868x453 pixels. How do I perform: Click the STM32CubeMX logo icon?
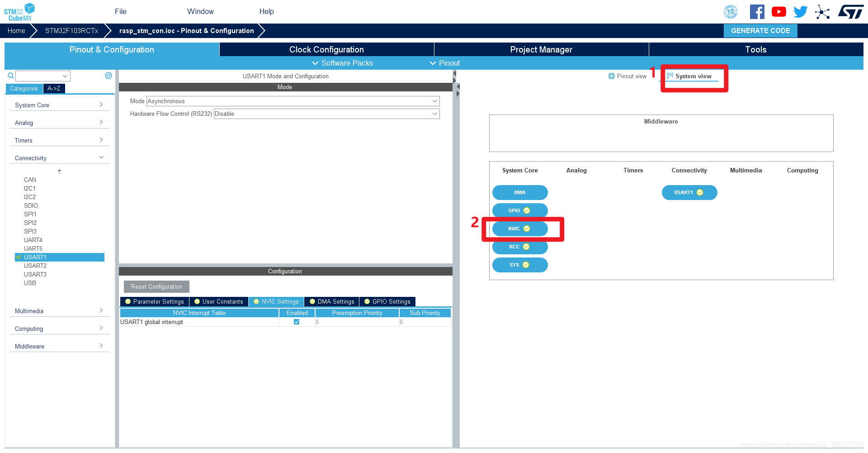click(19, 12)
